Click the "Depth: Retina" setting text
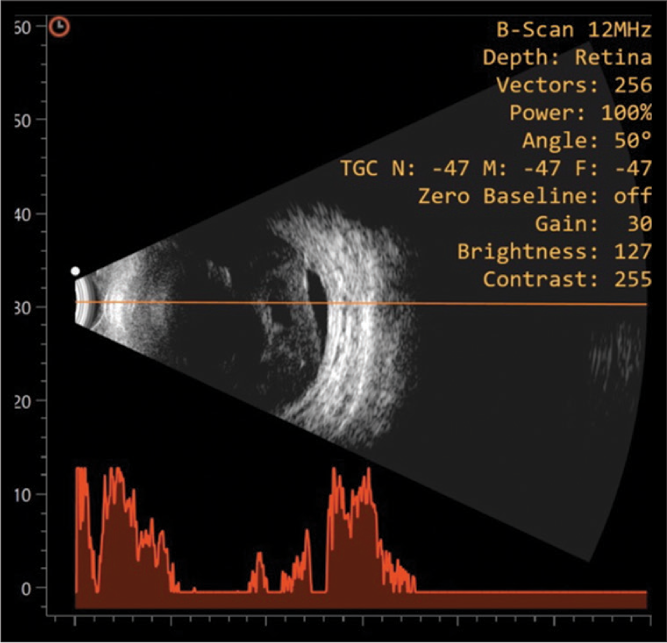Screen dimensions: 667x643 click(567, 58)
